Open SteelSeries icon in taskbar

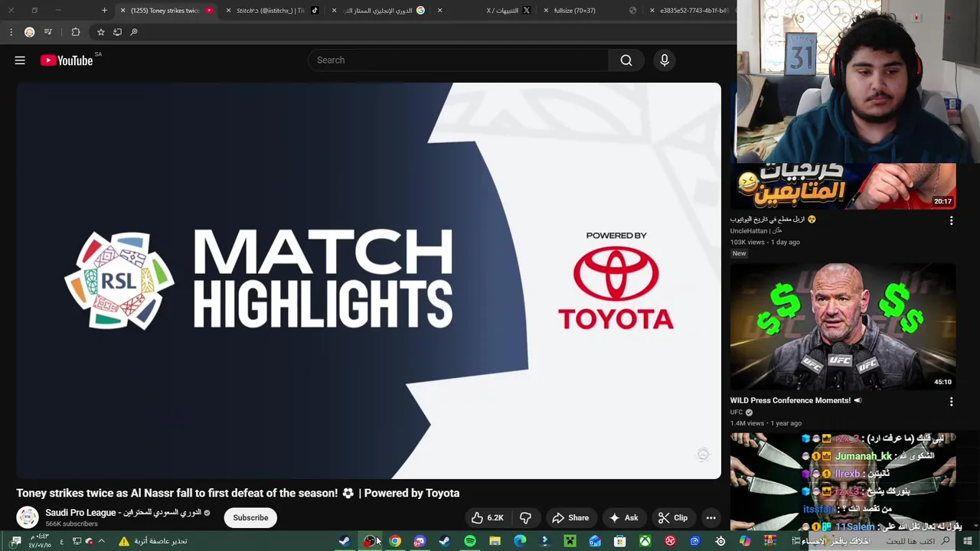[x=720, y=541]
